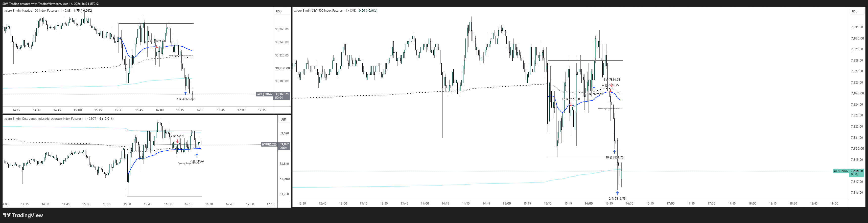Select Micro E-mini Dow Jones Industrial Average title
The width and height of the screenshot is (868, 223).
point(43,119)
